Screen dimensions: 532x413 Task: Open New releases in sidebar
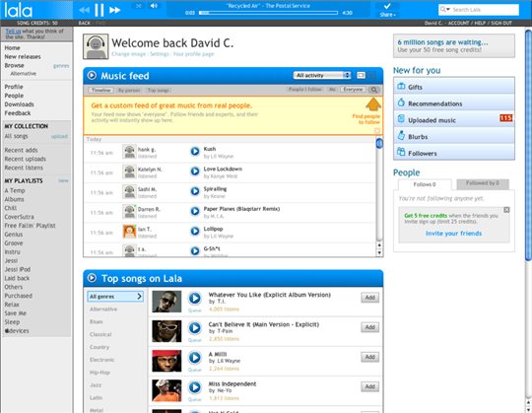(23, 56)
